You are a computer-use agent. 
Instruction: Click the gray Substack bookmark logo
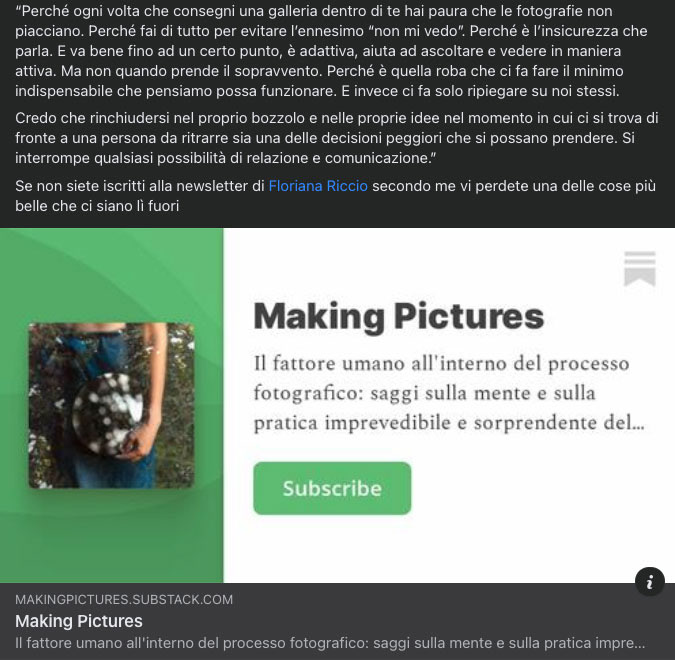[x=640, y=269]
